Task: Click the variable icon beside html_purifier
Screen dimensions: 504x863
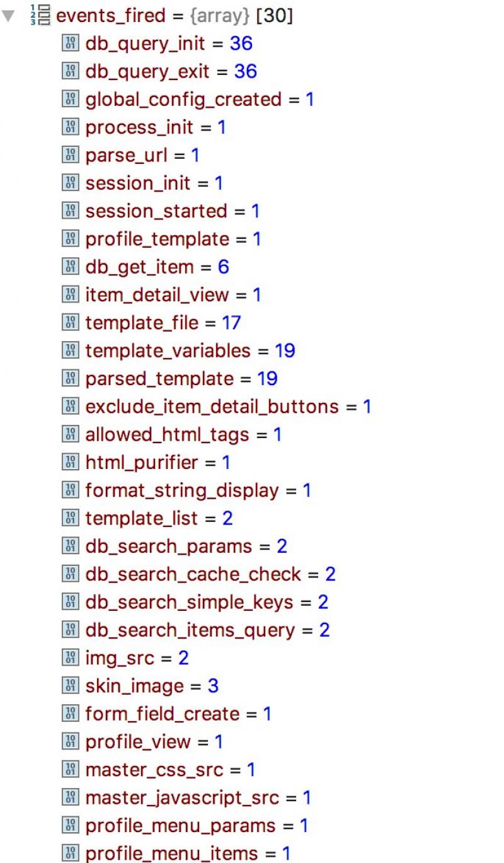Action: click(69, 462)
